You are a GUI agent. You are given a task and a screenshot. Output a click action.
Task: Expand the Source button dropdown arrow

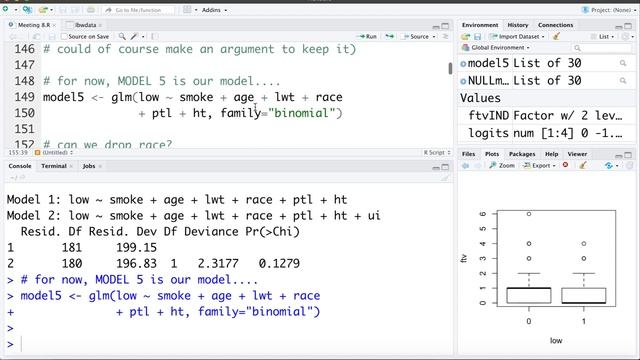point(434,37)
